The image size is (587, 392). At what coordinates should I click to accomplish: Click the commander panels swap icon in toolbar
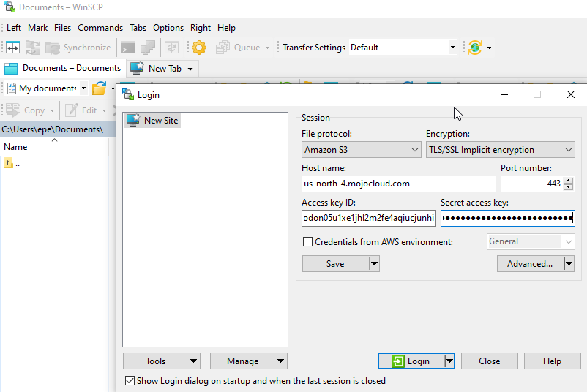click(12, 48)
